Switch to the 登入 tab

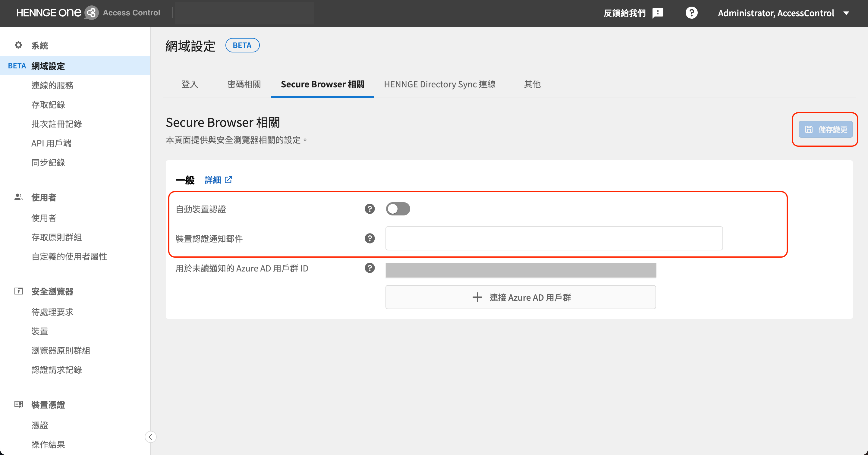[x=190, y=84]
